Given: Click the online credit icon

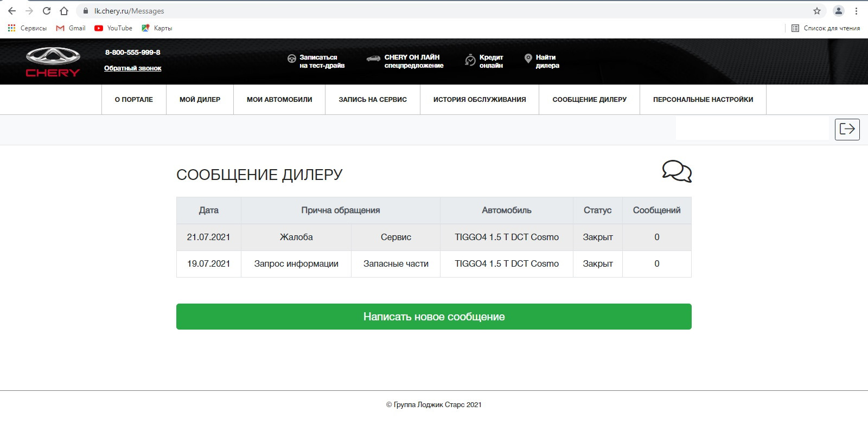Looking at the screenshot, I should 470,60.
